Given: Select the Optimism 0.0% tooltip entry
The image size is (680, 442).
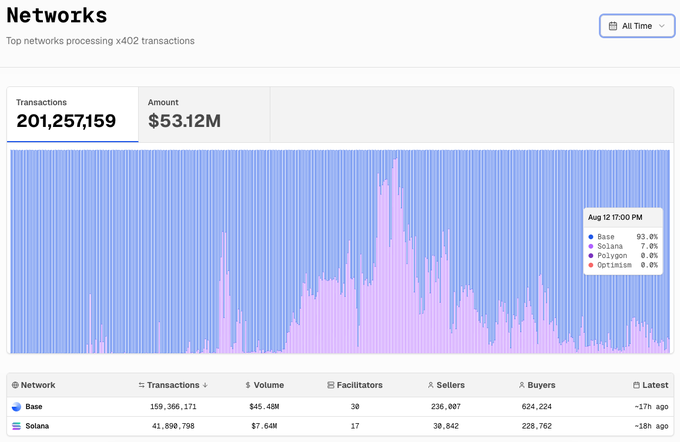Looking at the screenshot, I should pyautogui.click(x=623, y=265).
